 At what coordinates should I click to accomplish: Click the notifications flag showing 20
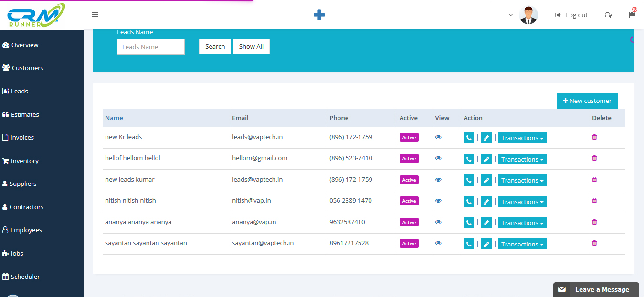click(x=631, y=15)
